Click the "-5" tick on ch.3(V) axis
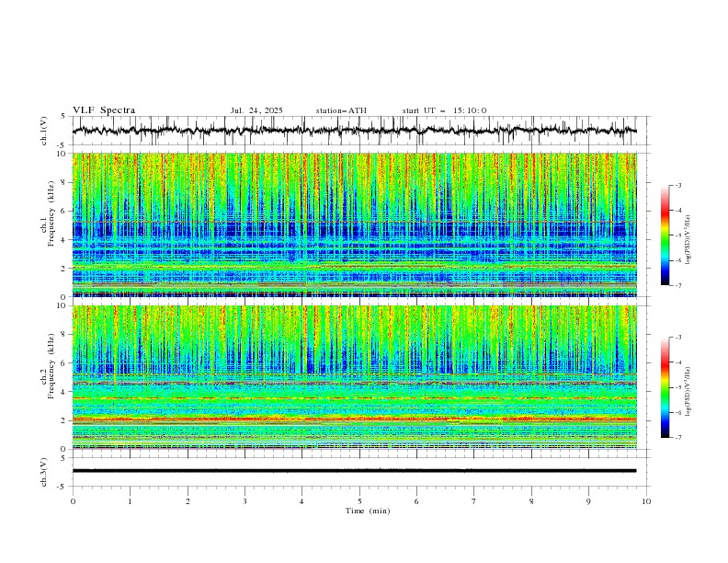Screen dimensions: 728x563 pos(62,487)
